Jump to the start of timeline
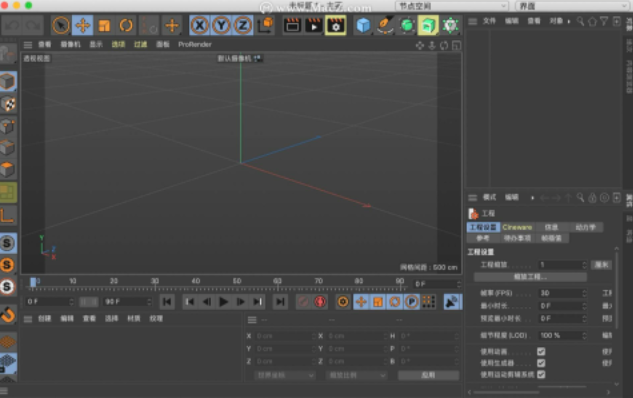The image size is (633, 398). point(167,302)
